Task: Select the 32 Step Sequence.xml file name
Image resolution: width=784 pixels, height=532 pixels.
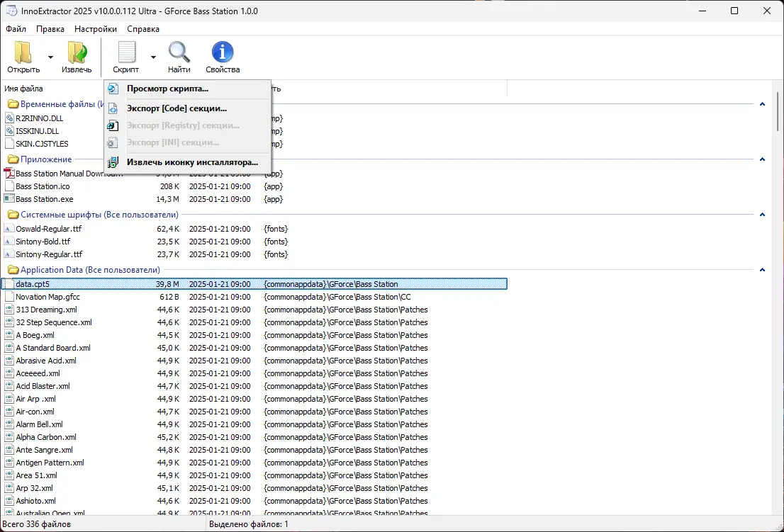Action: coord(54,322)
